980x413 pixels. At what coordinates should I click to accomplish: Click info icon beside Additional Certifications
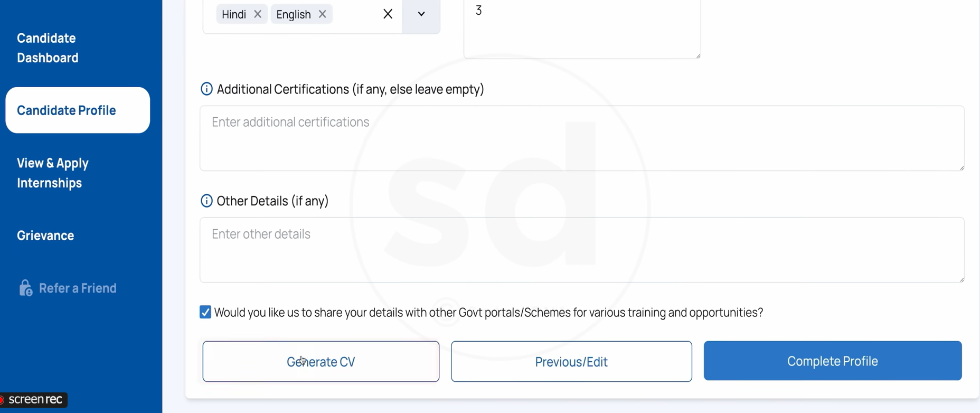(206, 89)
